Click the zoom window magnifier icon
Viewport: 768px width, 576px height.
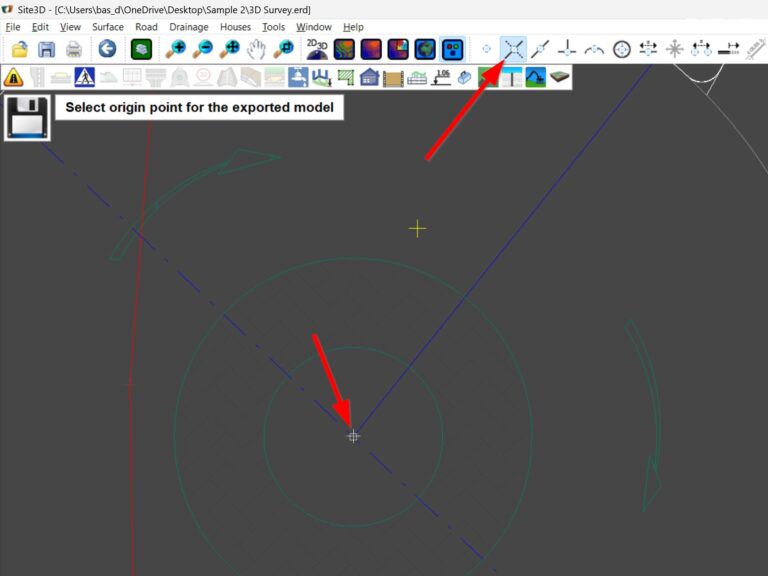tap(283, 49)
